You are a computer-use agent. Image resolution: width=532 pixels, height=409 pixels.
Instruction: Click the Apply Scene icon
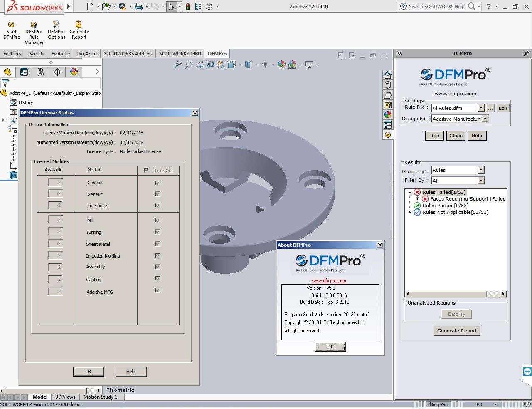pos(292,64)
